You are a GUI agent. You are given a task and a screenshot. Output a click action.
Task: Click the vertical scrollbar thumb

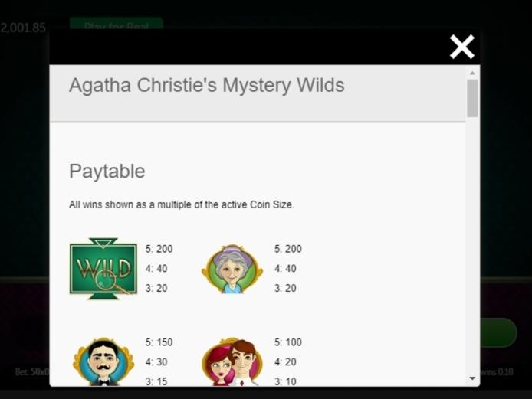(x=472, y=98)
